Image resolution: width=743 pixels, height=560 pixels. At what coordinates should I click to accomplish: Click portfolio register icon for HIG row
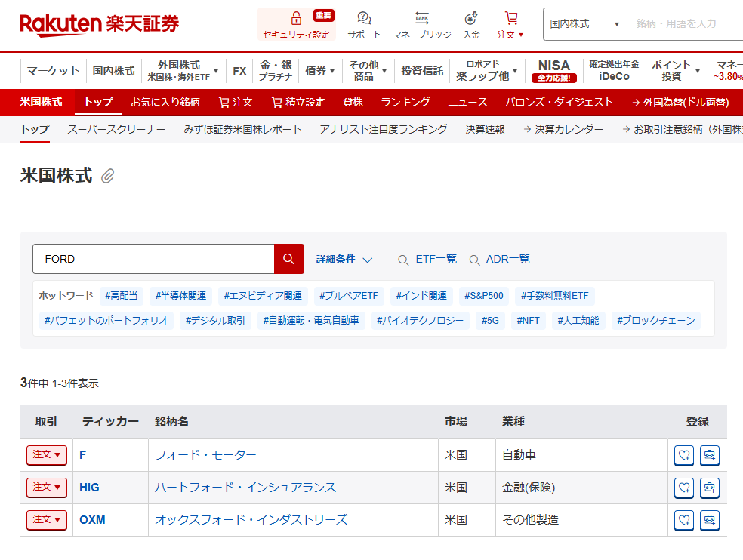709,488
